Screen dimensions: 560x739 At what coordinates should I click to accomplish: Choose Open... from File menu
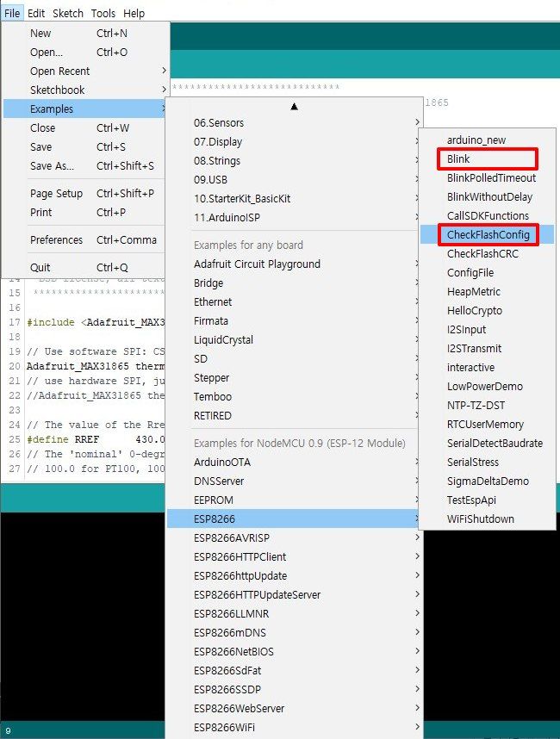click(x=85, y=53)
